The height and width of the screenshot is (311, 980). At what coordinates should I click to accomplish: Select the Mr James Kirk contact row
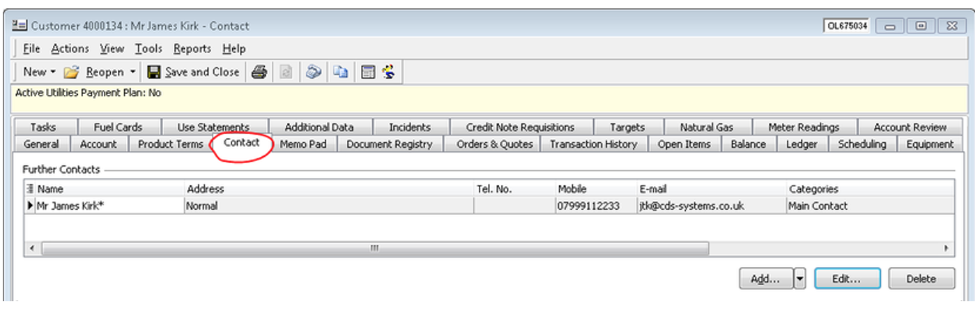click(x=70, y=206)
